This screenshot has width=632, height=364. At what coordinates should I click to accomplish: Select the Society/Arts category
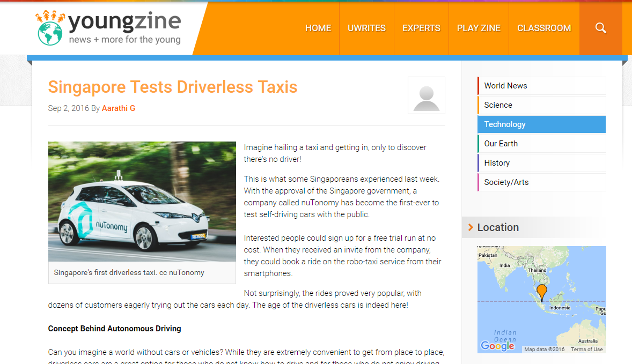pos(542,182)
